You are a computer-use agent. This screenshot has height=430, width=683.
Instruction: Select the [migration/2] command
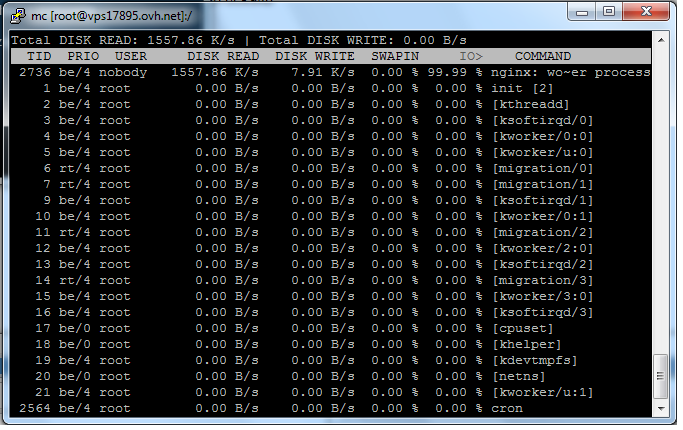542,232
